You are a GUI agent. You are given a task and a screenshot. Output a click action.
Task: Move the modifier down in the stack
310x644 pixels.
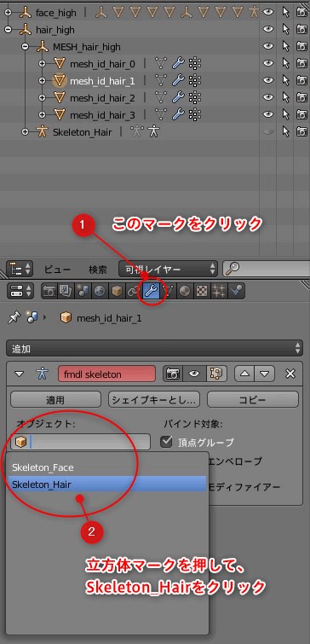264,374
